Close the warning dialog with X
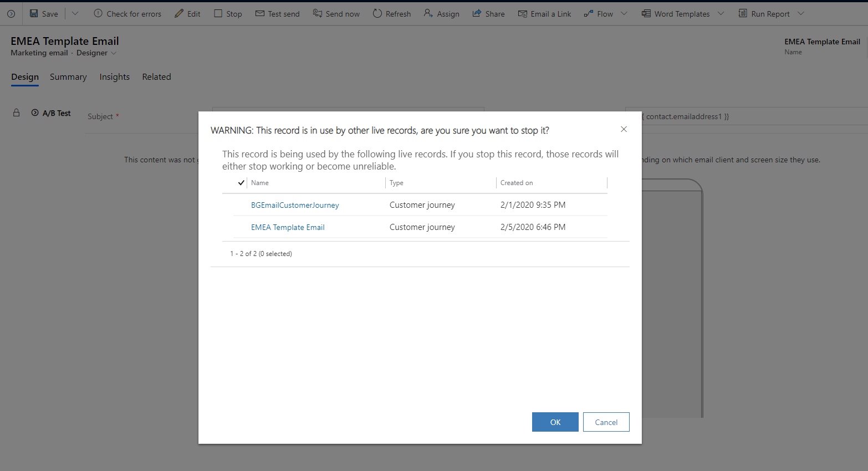The image size is (868, 471). 624,129
